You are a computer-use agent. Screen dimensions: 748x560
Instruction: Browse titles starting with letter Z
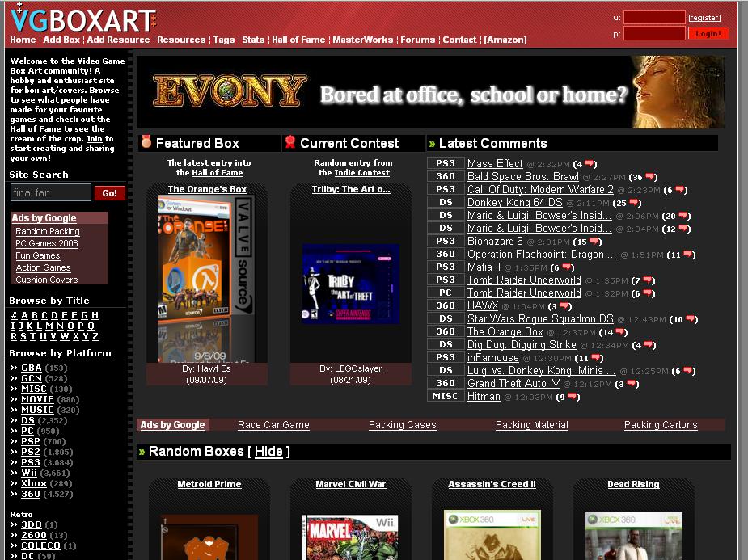tap(95, 336)
